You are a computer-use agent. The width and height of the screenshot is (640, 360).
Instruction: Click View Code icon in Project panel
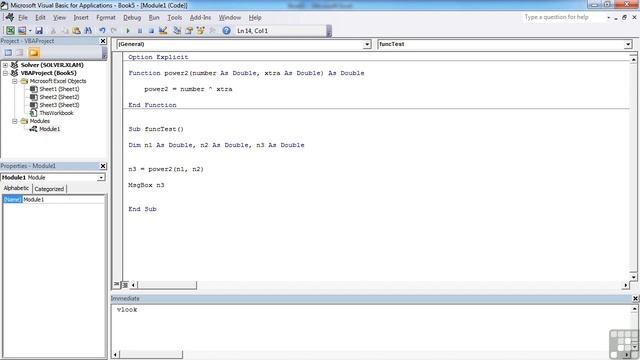click(x=8, y=53)
